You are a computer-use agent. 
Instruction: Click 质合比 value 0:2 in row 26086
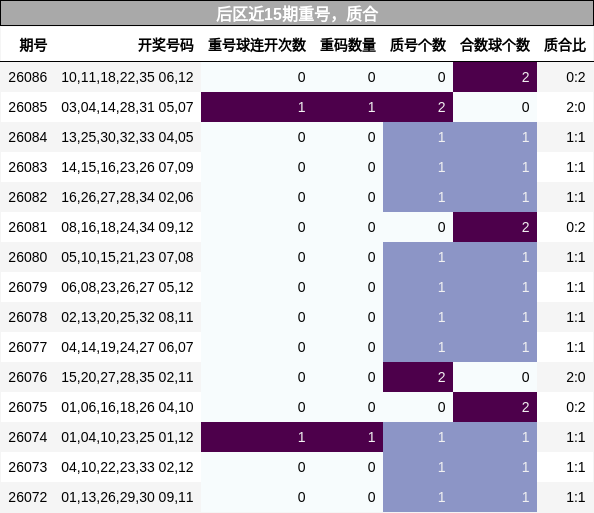click(576, 77)
